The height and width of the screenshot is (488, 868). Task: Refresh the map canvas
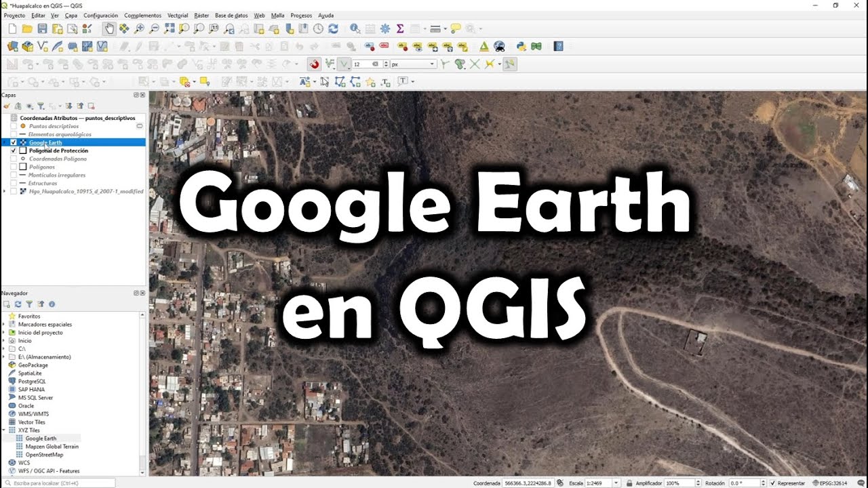point(333,28)
